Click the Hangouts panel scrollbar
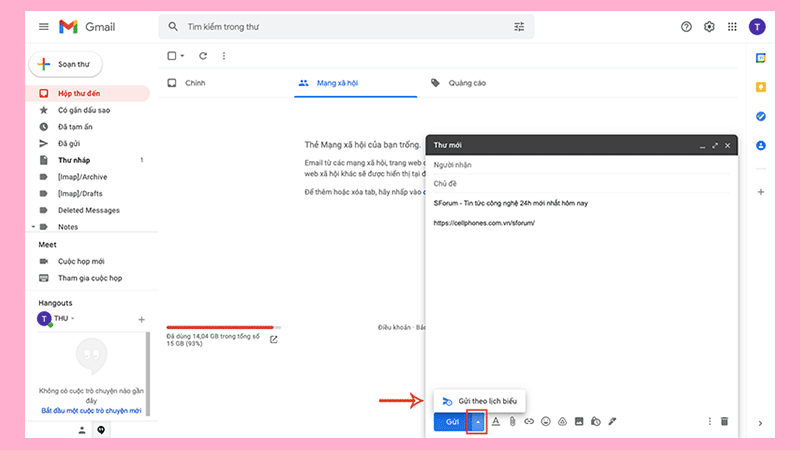Screen dimensions: 800x450 point(148,373)
